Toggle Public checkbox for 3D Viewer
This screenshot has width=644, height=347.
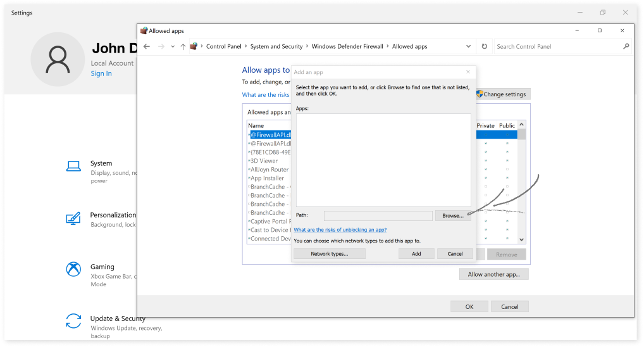coord(507,160)
